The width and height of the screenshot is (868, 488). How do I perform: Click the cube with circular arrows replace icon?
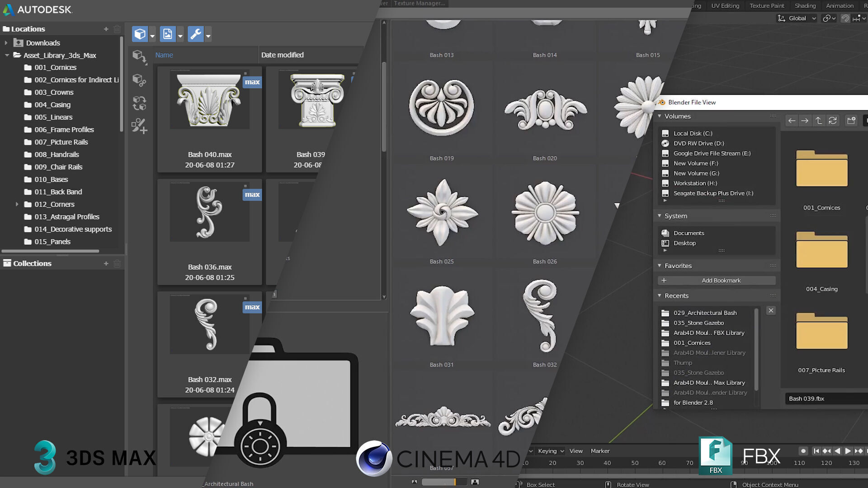[139, 103]
